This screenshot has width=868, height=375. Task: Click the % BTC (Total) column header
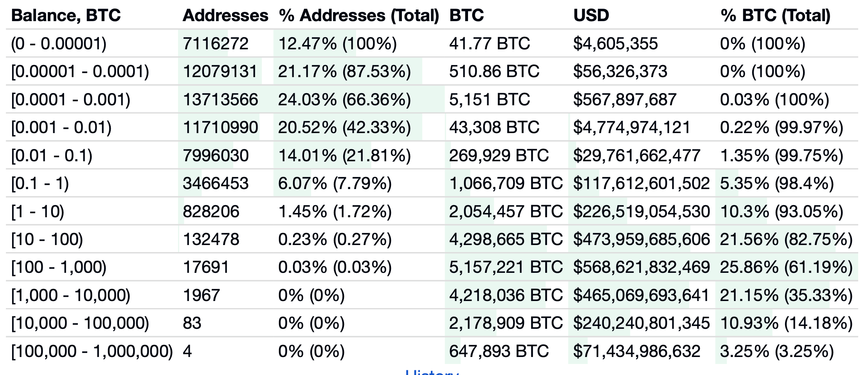[x=775, y=16]
